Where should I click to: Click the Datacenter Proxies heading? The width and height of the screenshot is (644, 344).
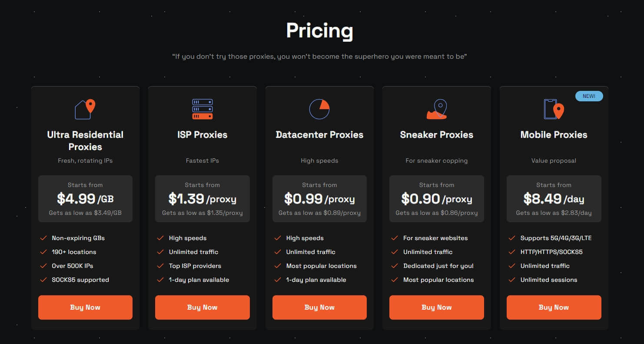coord(319,135)
